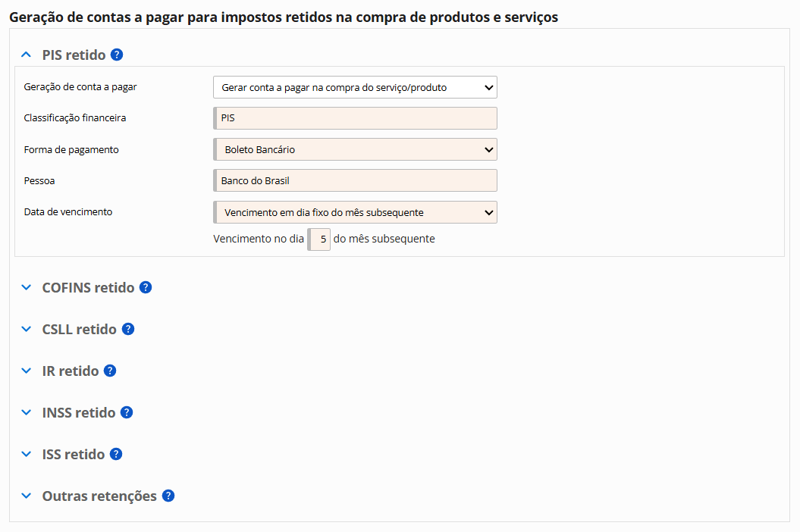
Task: Show help for IR retido
Action: pyautogui.click(x=110, y=371)
